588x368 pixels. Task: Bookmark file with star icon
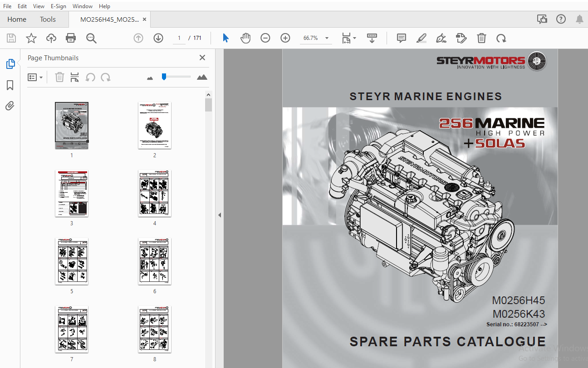pos(31,38)
